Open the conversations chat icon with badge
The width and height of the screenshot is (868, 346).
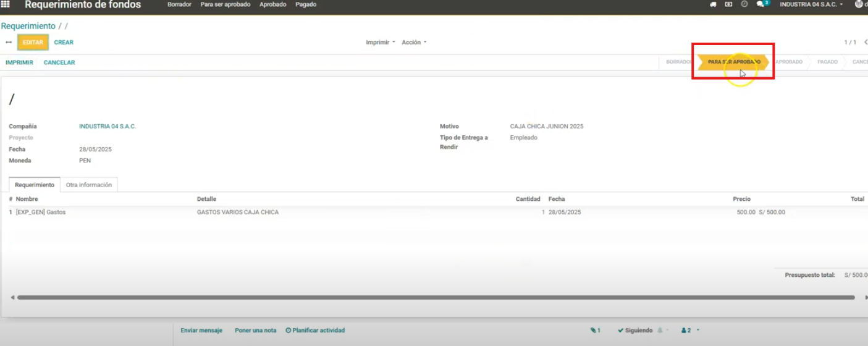(x=761, y=4)
